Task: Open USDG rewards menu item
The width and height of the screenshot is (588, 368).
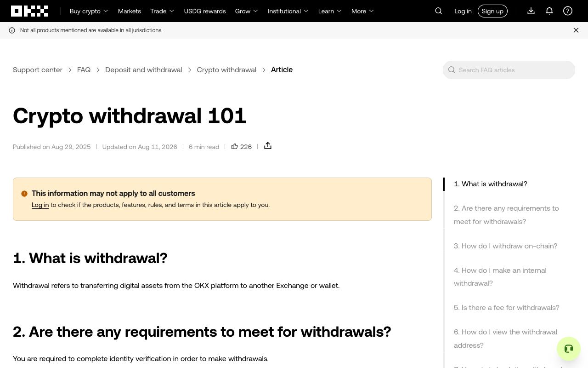Action: pos(205,11)
